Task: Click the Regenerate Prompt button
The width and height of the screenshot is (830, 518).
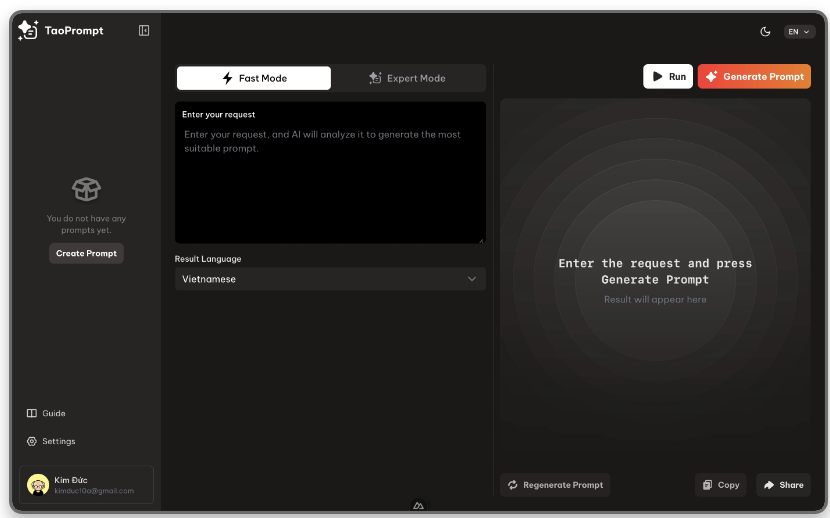Action: tap(555, 485)
